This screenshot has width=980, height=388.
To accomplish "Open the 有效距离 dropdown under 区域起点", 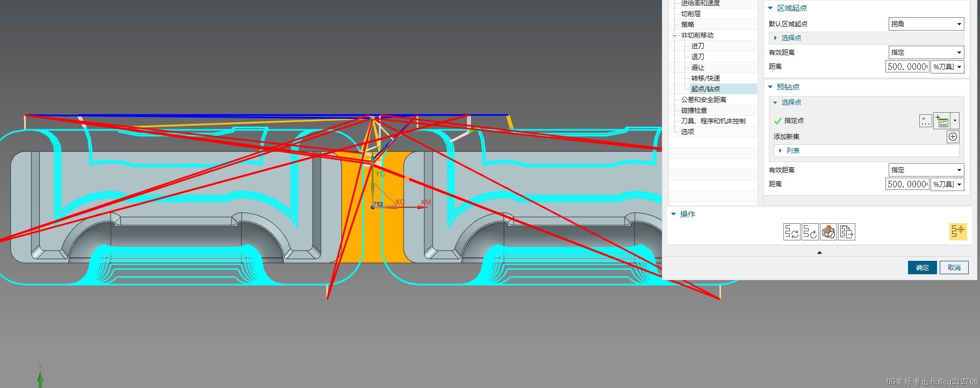I will pyautogui.click(x=926, y=52).
